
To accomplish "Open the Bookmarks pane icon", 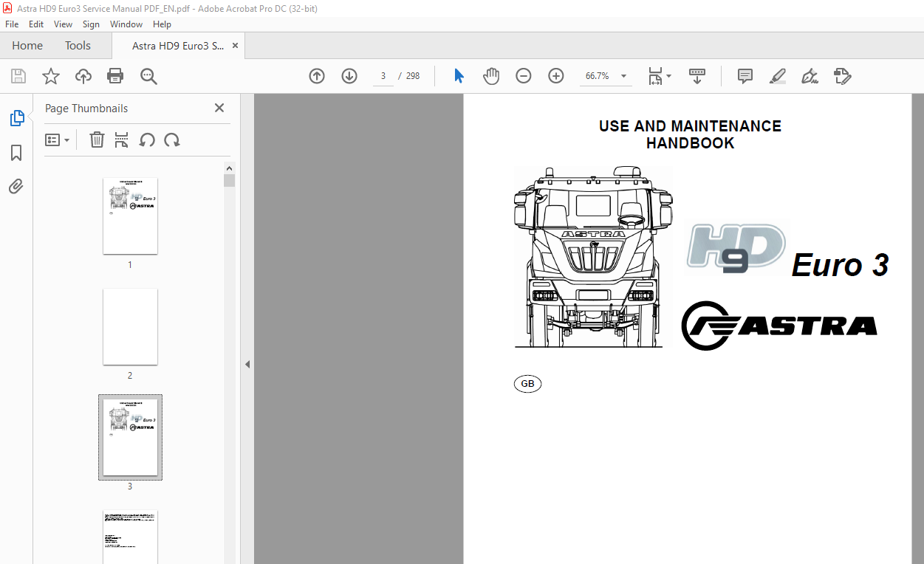I will pyautogui.click(x=16, y=153).
